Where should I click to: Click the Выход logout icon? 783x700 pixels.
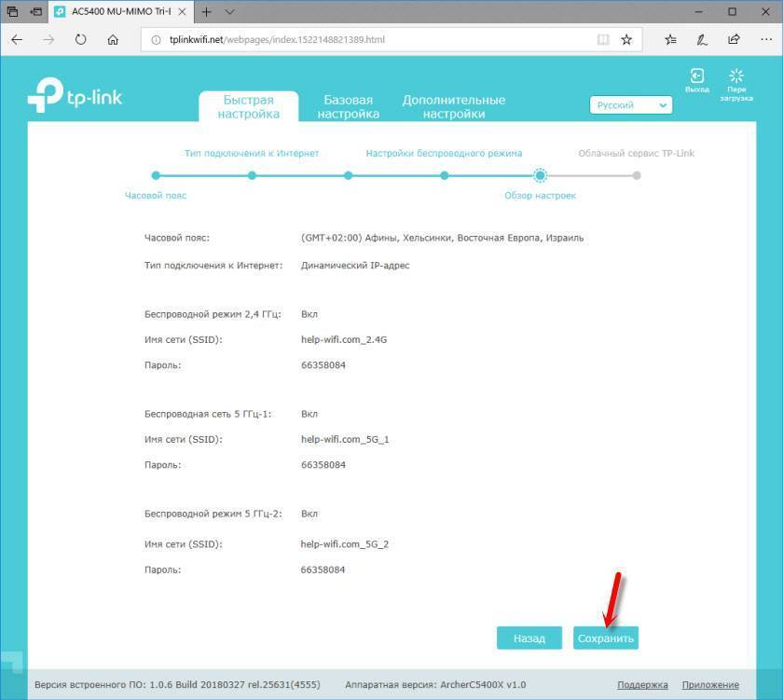coord(697,80)
